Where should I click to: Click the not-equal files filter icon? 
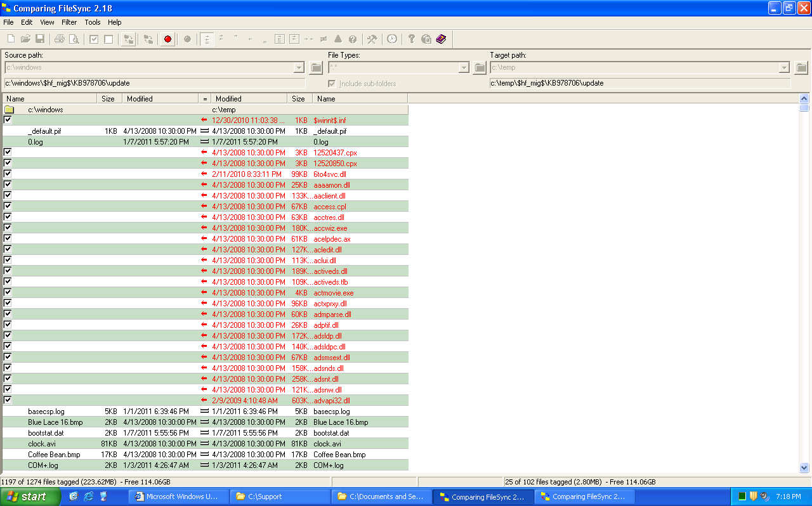pos(324,39)
